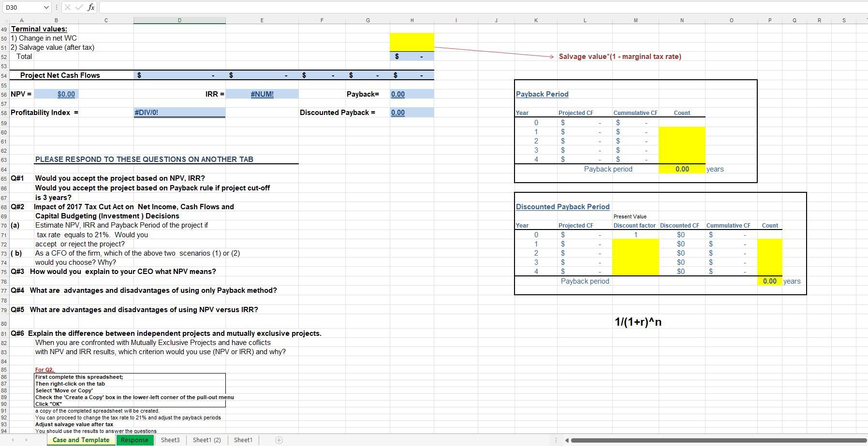The image size is (868, 446).
Task: Click the #NUM! IRR link
Action: click(262, 94)
